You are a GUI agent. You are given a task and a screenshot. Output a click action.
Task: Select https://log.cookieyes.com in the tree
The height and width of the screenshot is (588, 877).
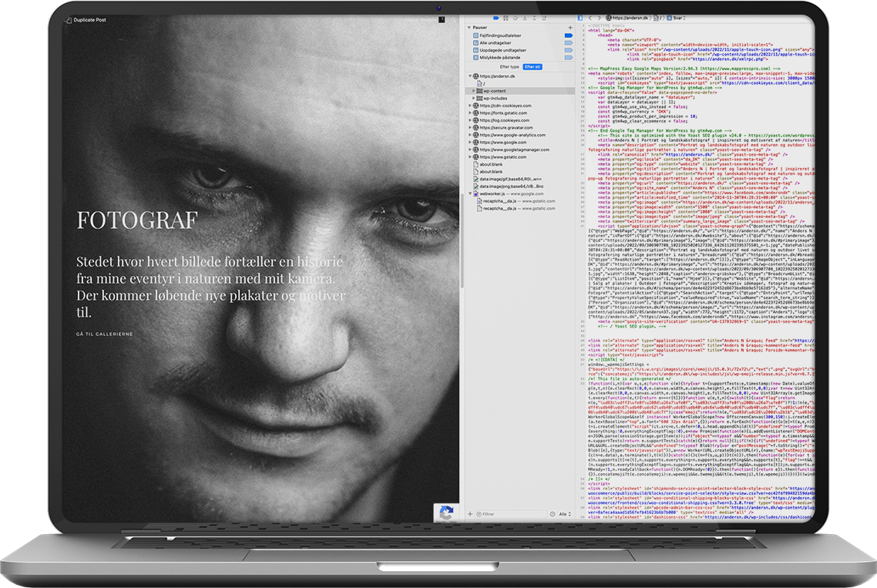504,120
